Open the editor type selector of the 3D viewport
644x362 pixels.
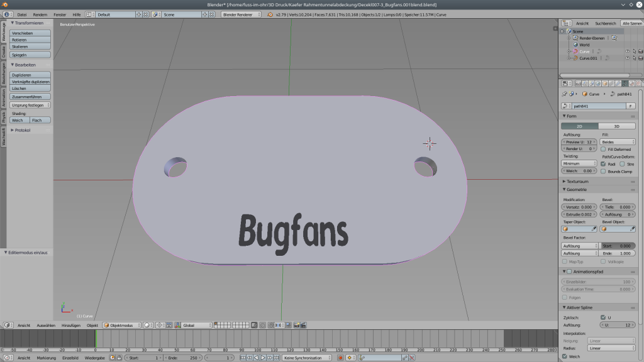tap(8, 325)
